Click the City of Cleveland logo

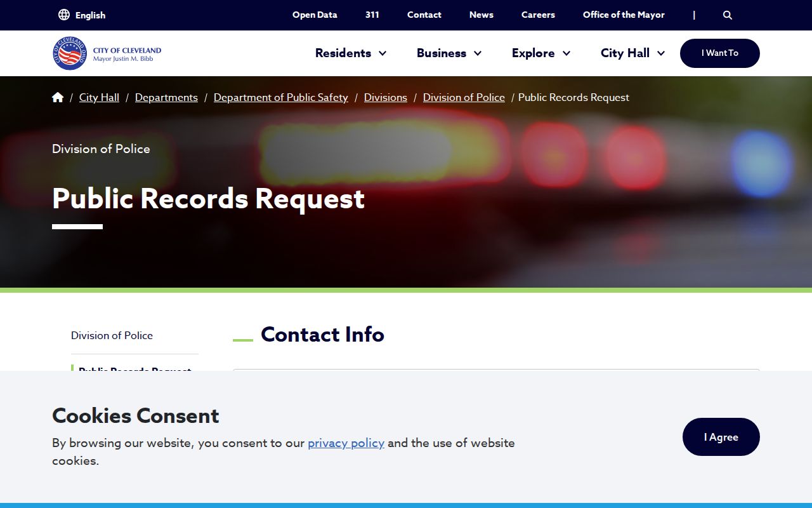tap(107, 53)
